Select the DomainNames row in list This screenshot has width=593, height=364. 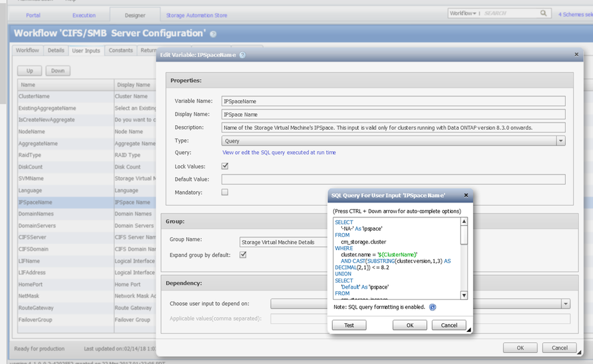(x=37, y=214)
